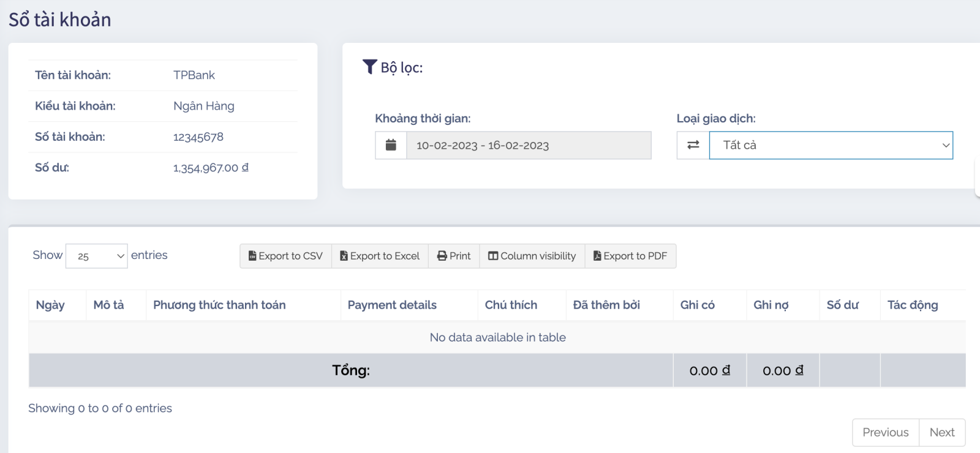Go to the Previous page
This screenshot has height=453, width=980.
pos(885,432)
